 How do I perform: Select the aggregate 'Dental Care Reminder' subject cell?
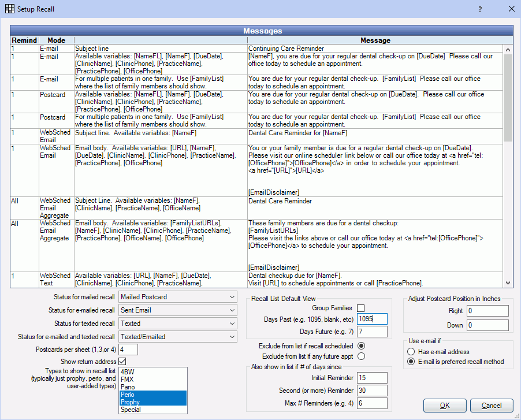(375, 208)
